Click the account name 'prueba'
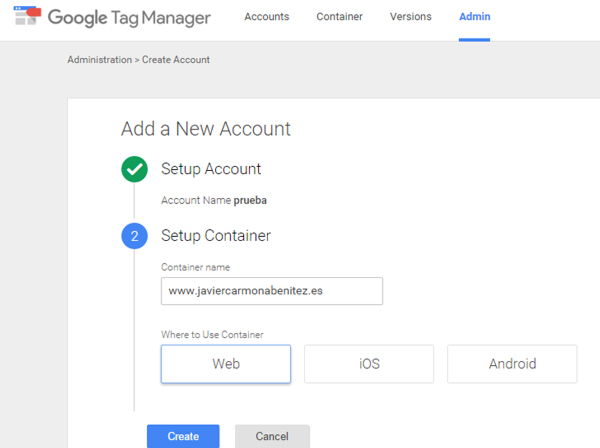 click(x=250, y=200)
